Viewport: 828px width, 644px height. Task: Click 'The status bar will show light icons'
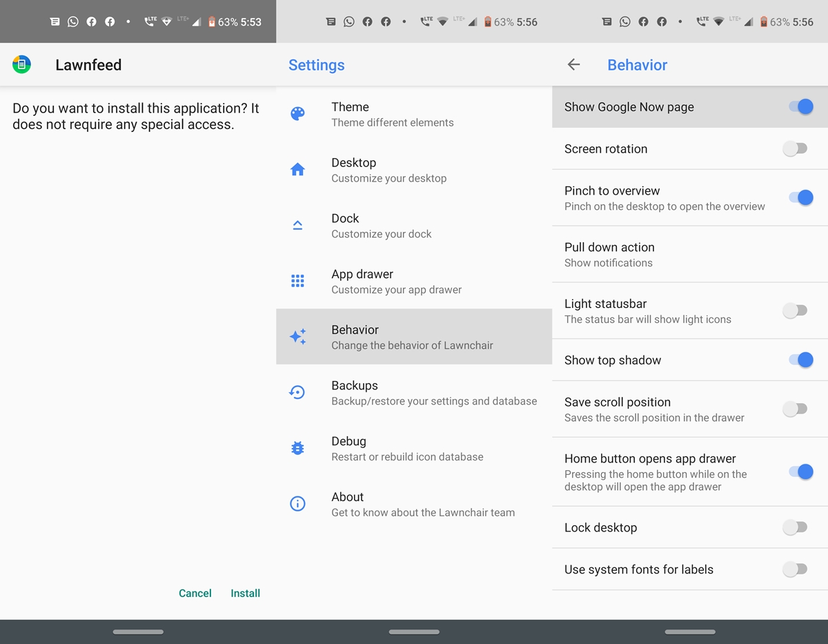click(648, 320)
